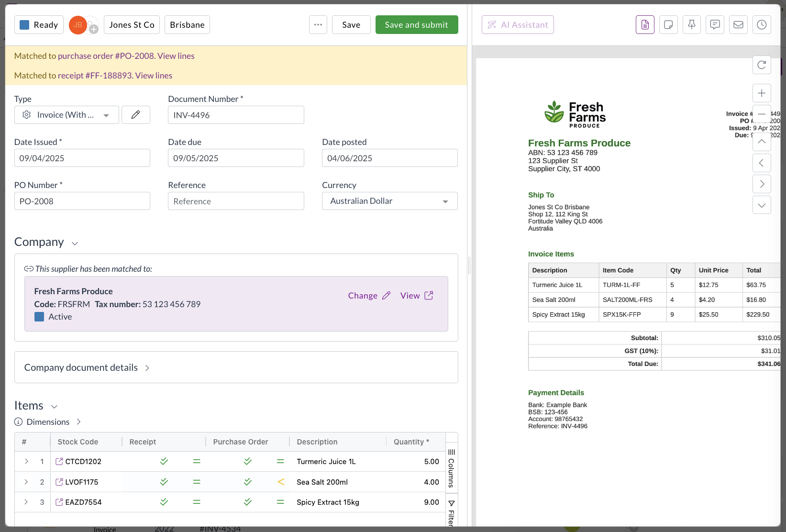Click receipt match checkmark for Turmeric Juice
The height and width of the screenshot is (532, 786).
(164, 462)
